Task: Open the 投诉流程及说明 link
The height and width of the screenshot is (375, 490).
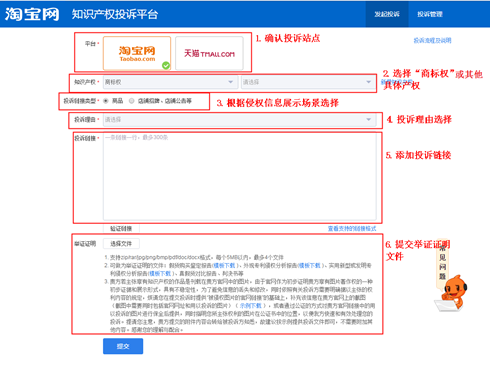Action: click(x=432, y=40)
